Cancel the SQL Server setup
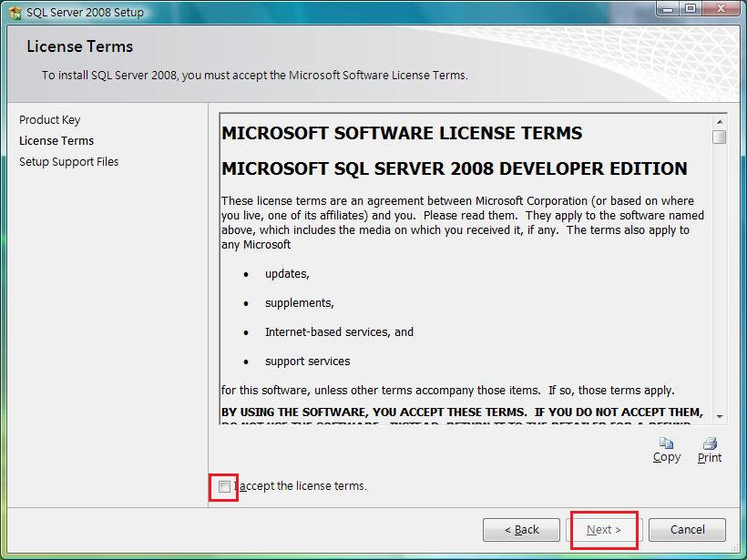The height and width of the screenshot is (560, 747). coord(687,530)
